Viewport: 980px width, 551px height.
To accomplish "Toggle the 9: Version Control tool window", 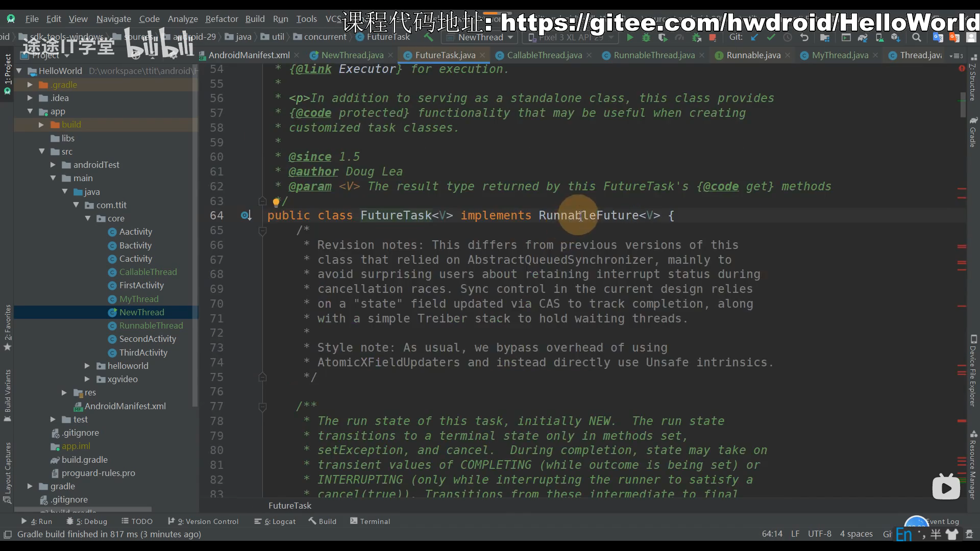I will click(203, 521).
